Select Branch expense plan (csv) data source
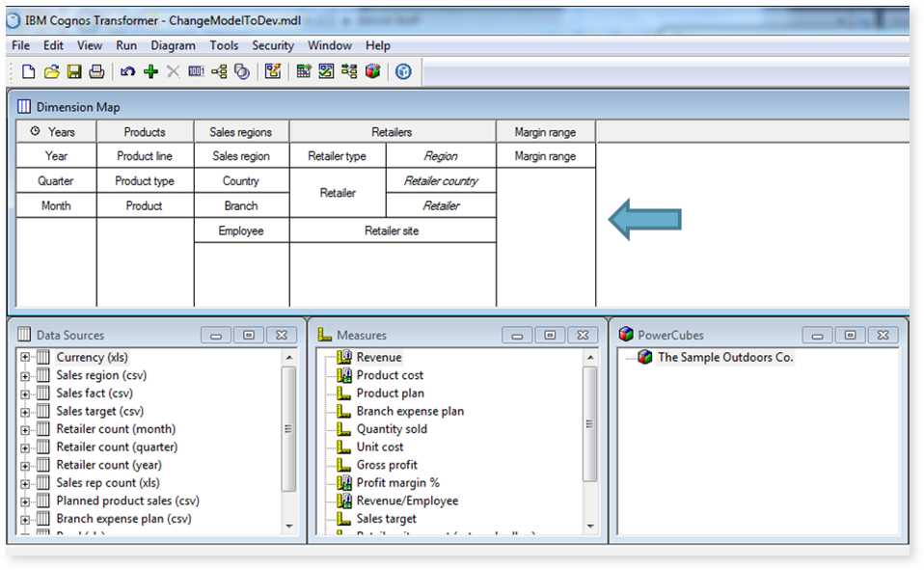Screen dimensions: 924x570 [x=123, y=519]
